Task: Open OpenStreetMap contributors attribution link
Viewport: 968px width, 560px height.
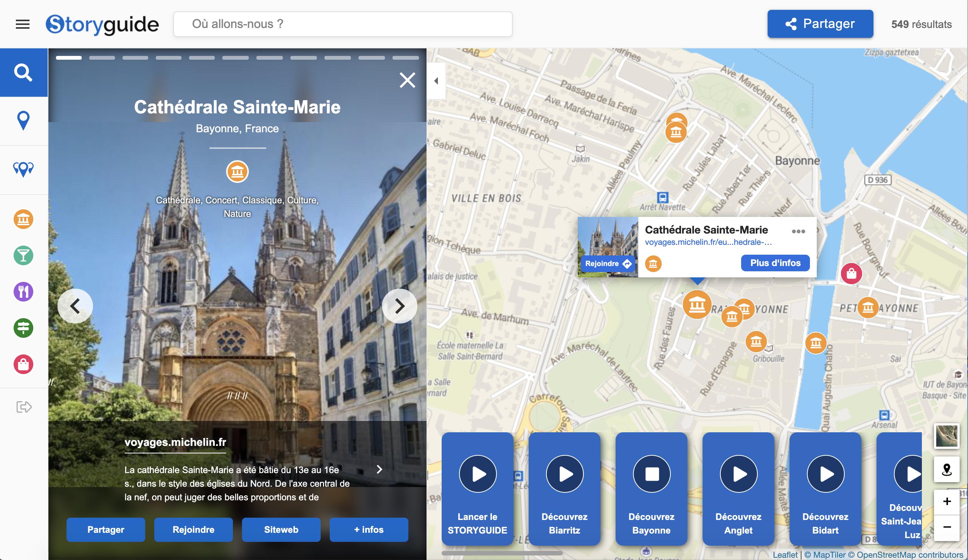Action: click(x=905, y=555)
